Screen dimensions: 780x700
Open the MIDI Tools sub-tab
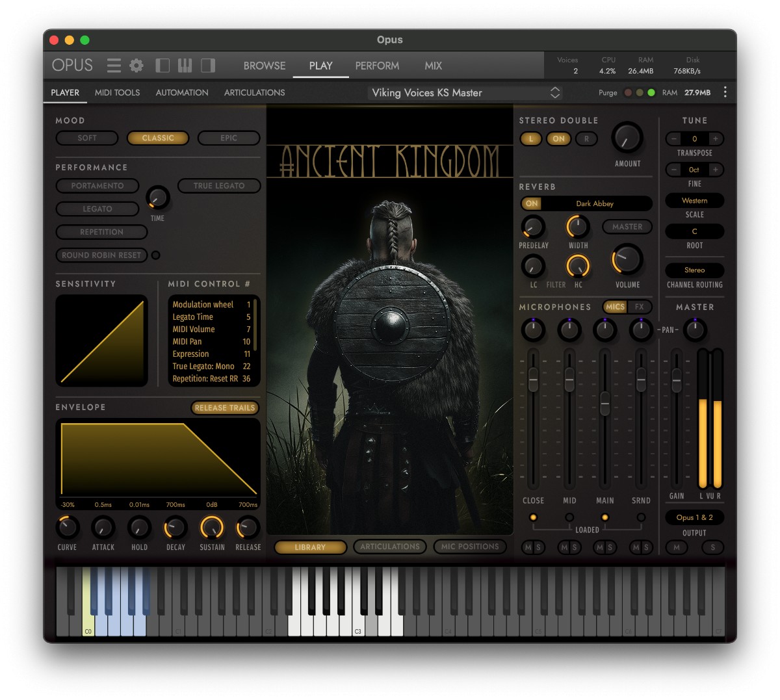point(118,92)
